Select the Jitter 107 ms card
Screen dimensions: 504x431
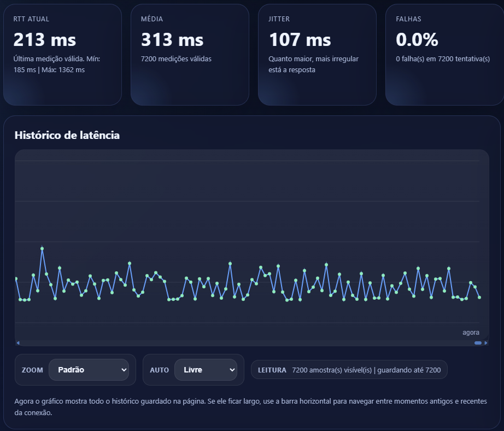tap(317, 55)
